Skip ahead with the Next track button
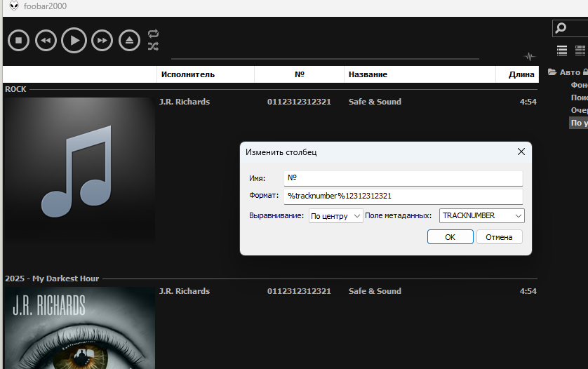The width and height of the screenshot is (588, 369). 102,41
